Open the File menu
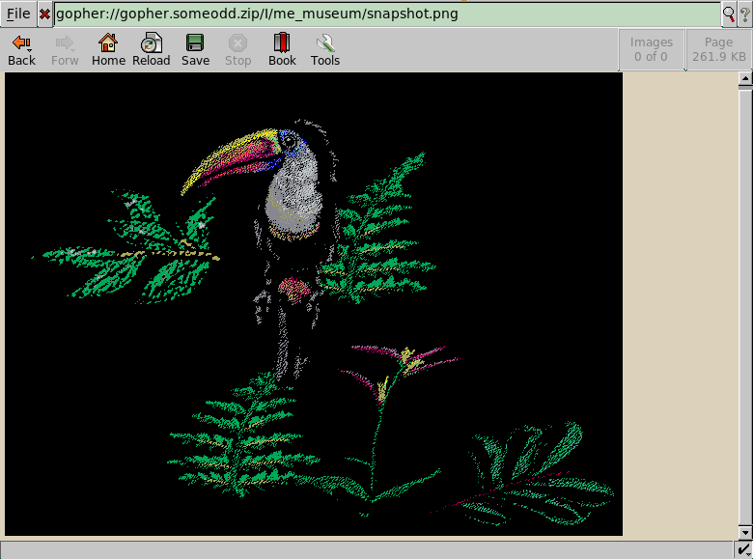Viewport: 753px width, 560px height. pyautogui.click(x=18, y=14)
